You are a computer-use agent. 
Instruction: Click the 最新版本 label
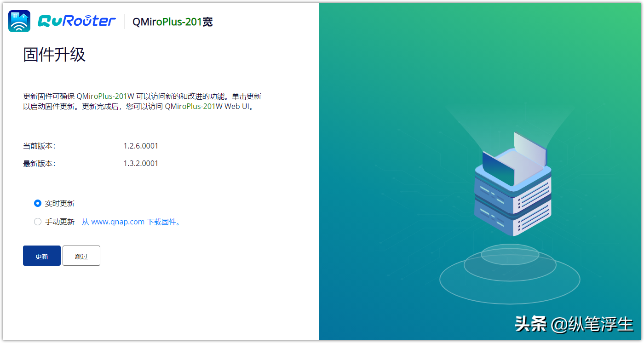click(39, 164)
